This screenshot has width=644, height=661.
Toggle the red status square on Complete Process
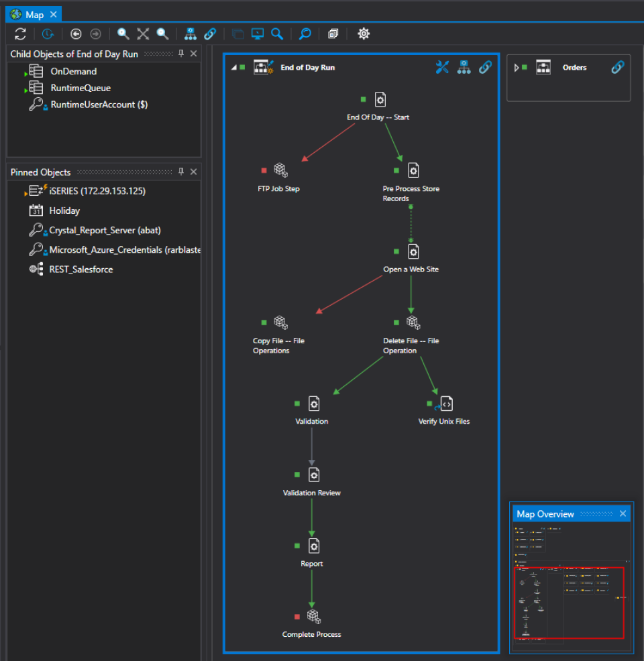coord(298,617)
